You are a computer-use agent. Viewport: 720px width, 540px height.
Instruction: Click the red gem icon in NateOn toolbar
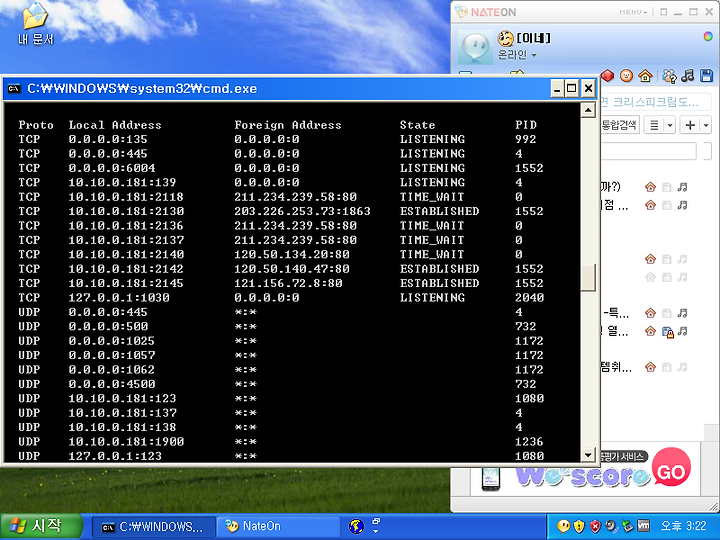[607, 76]
